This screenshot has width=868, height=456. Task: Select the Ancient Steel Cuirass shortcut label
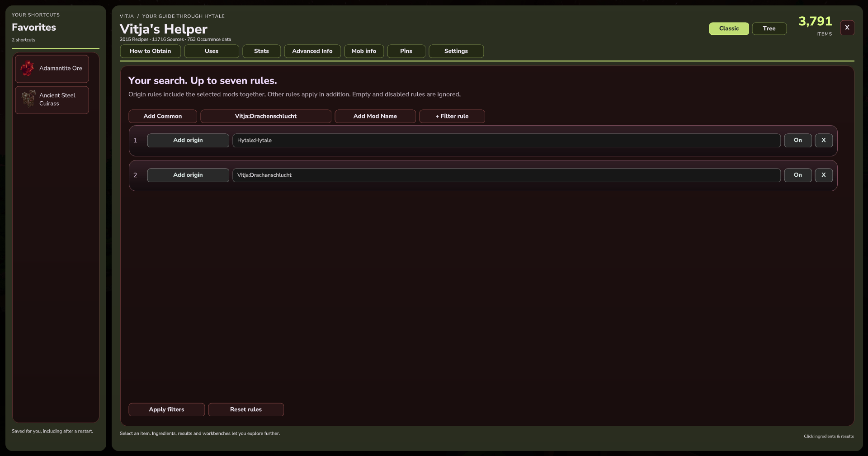coord(57,99)
